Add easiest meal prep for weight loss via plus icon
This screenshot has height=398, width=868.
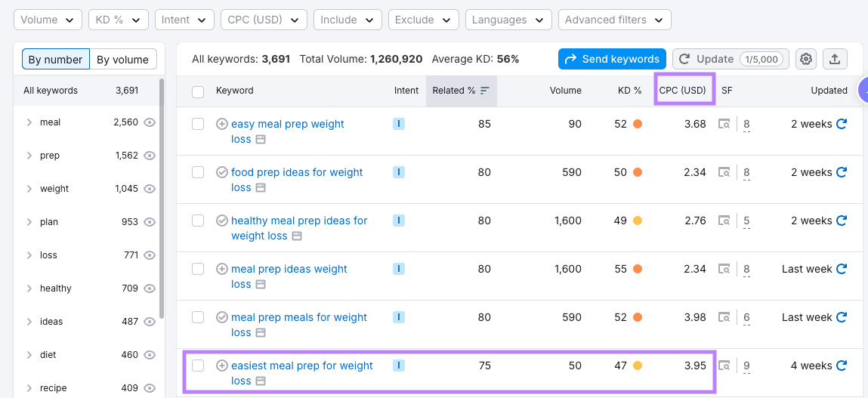click(222, 366)
